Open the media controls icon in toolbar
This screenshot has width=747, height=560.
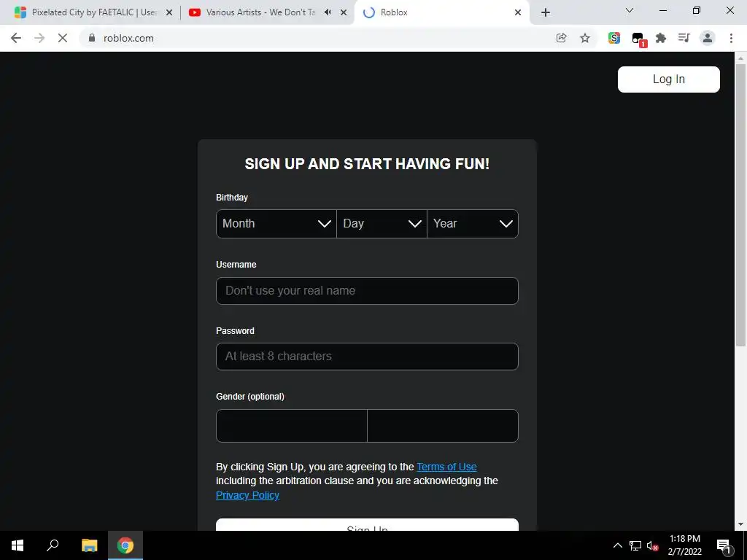point(684,38)
